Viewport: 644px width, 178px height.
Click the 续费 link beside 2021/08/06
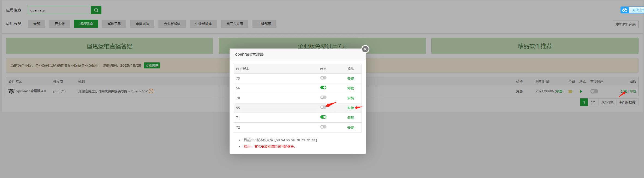(559, 91)
